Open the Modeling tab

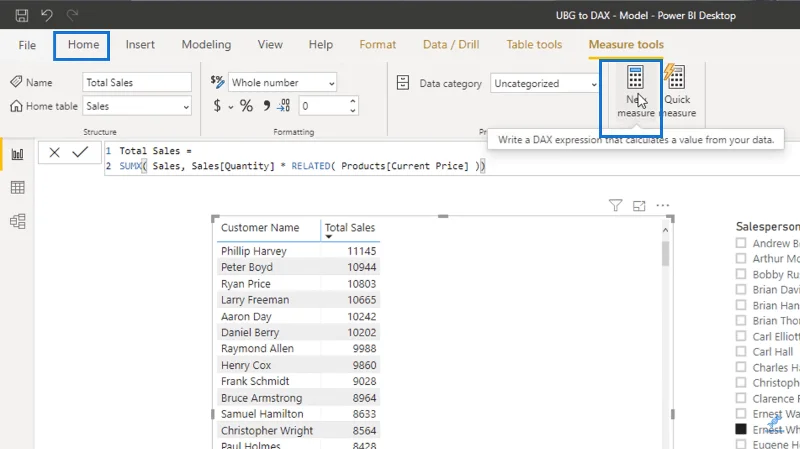206,44
